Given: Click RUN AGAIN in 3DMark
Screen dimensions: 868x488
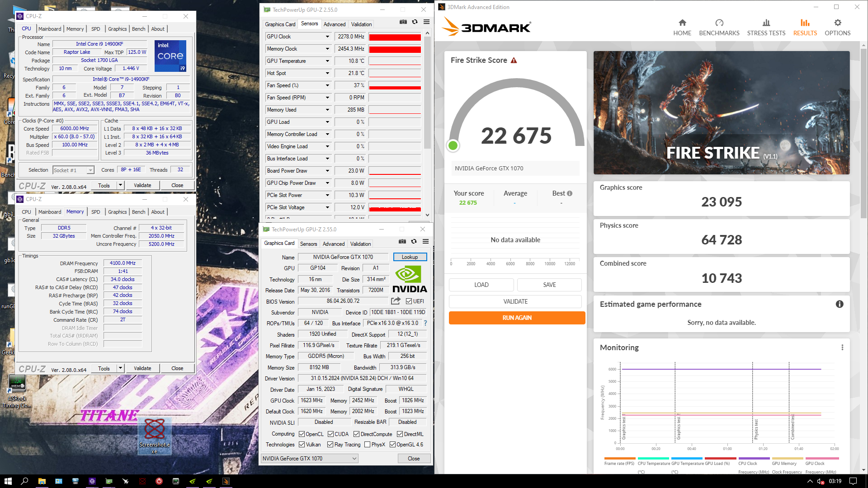Looking at the screenshot, I should coord(517,318).
